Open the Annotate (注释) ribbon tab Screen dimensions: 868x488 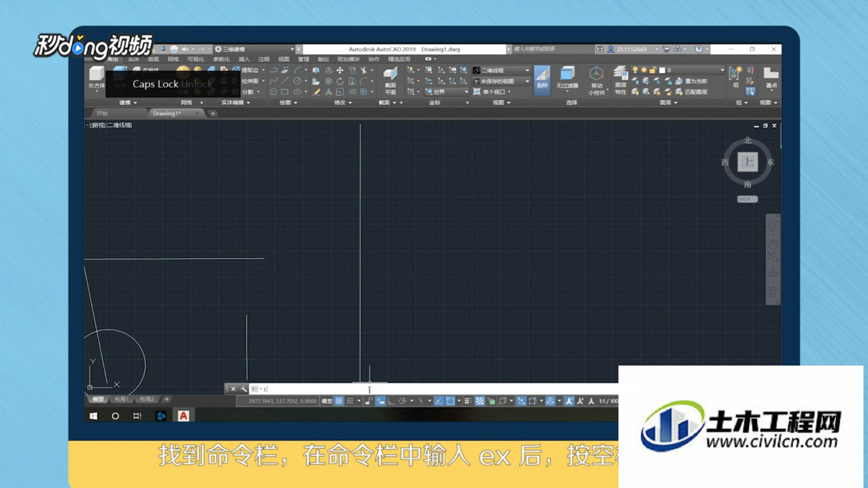264,59
